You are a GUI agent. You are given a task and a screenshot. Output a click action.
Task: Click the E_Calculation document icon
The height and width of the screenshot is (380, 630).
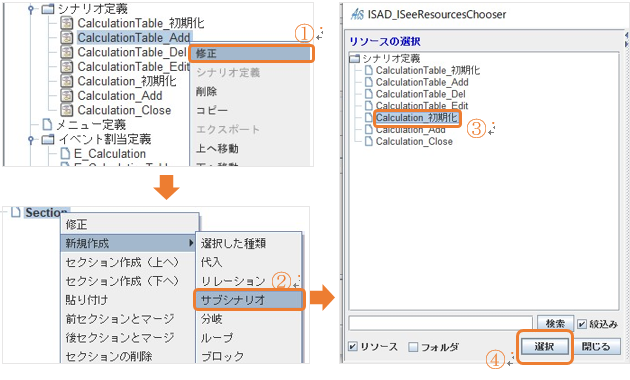click(x=65, y=153)
